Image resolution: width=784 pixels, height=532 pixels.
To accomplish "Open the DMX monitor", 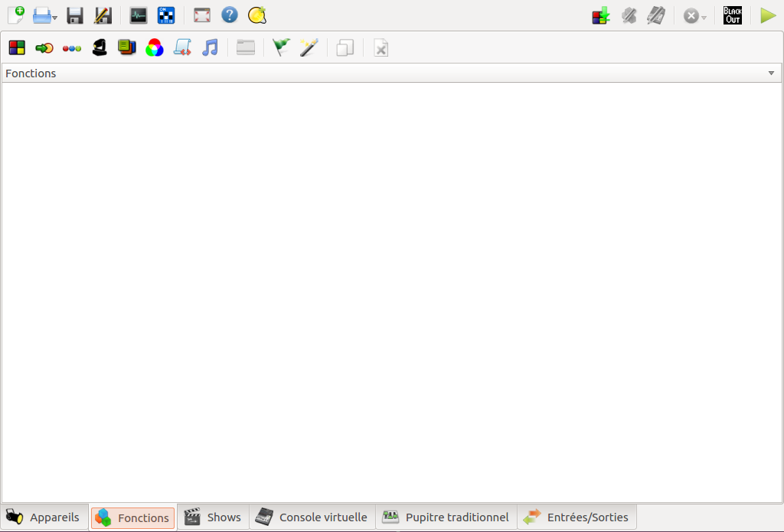I will click(x=138, y=15).
